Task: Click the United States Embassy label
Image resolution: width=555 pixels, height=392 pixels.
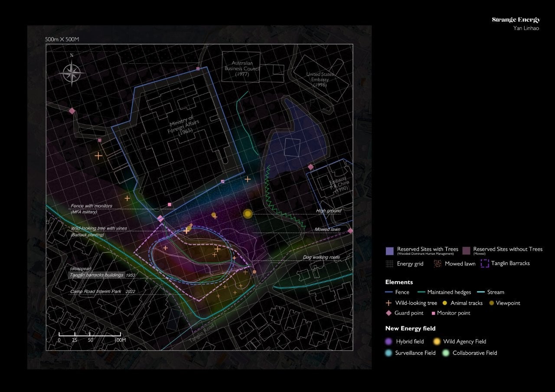Action: point(320,79)
